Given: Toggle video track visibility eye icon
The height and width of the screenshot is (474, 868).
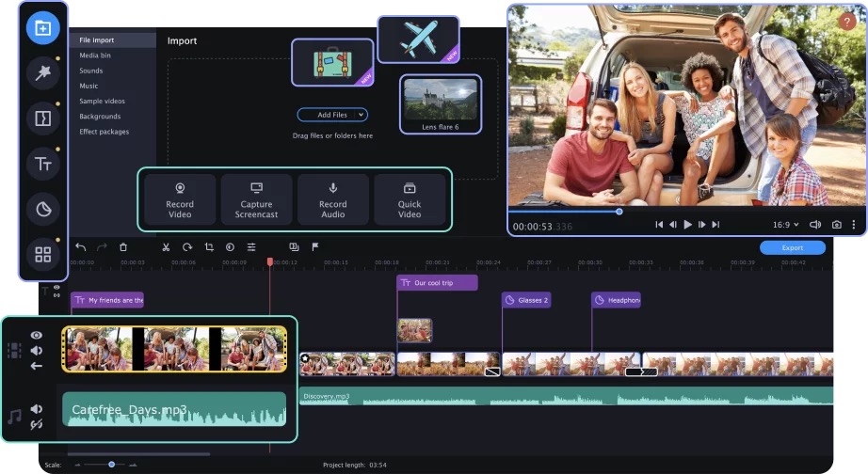Looking at the screenshot, I should pos(37,335).
